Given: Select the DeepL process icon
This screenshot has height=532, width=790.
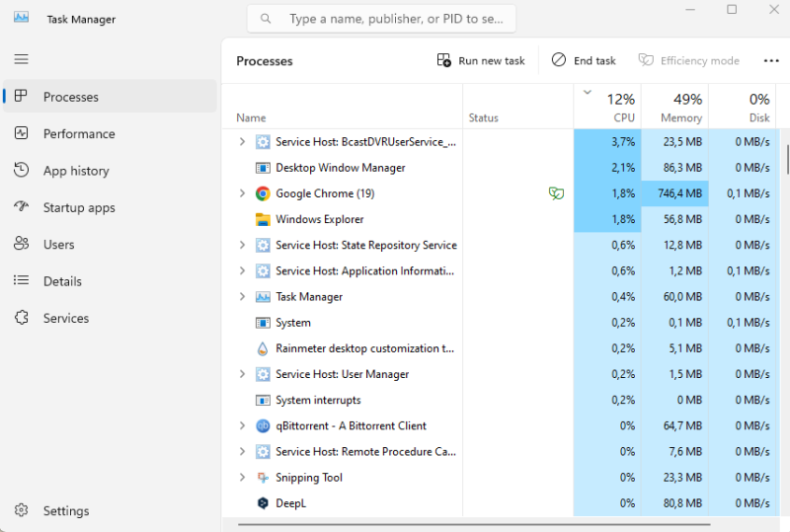Looking at the screenshot, I should [263, 503].
